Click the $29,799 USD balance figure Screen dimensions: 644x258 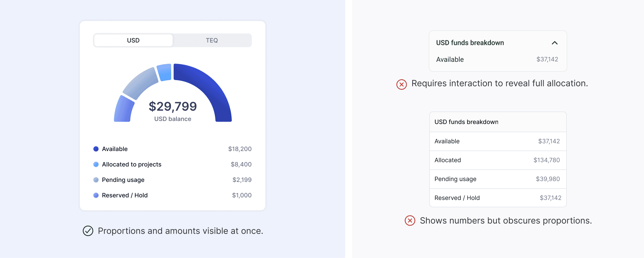(x=173, y=106)
